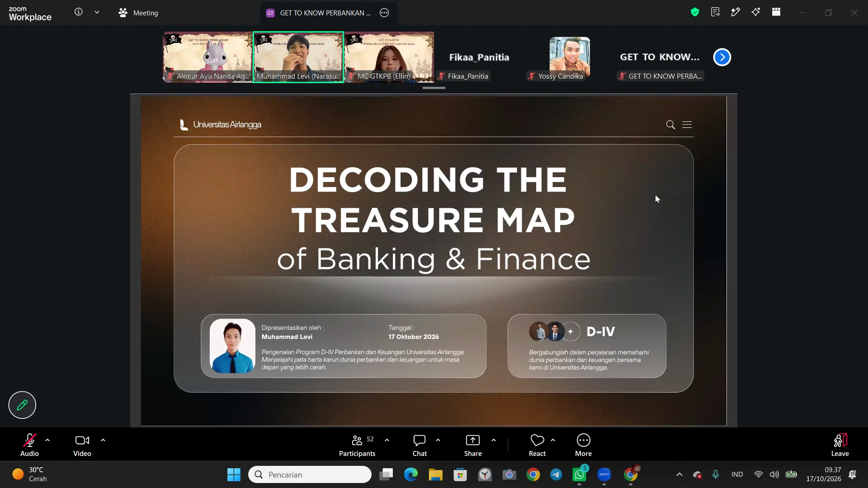
Task: Toggle the Video camera button
Action: click(82, 445)
